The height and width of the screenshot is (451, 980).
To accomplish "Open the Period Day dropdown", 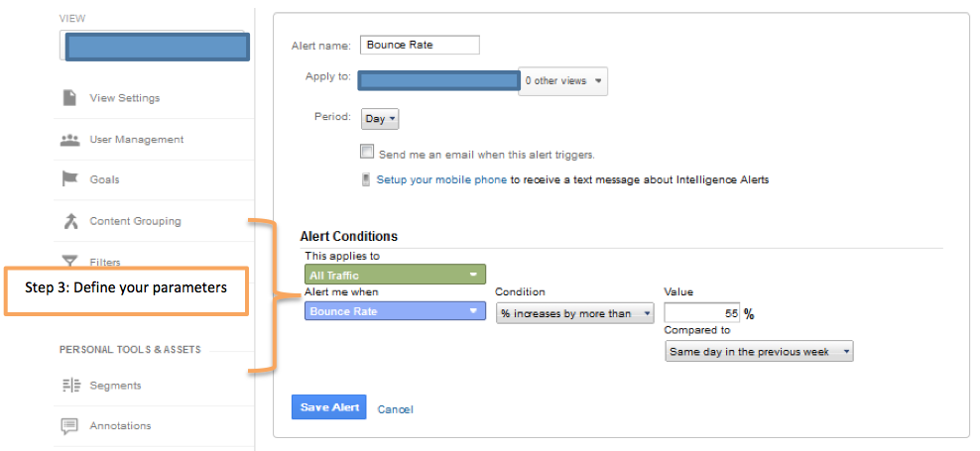I will click(x=380, y=119).
